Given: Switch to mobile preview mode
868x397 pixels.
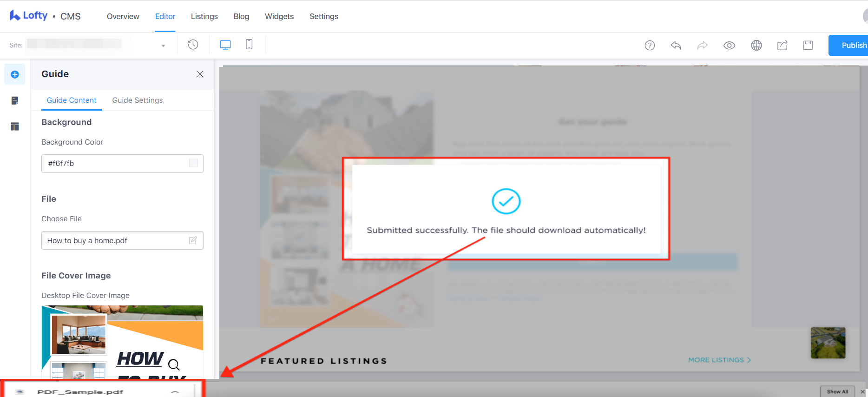Looking at the screenshot, I should click(x=249, y=45).
